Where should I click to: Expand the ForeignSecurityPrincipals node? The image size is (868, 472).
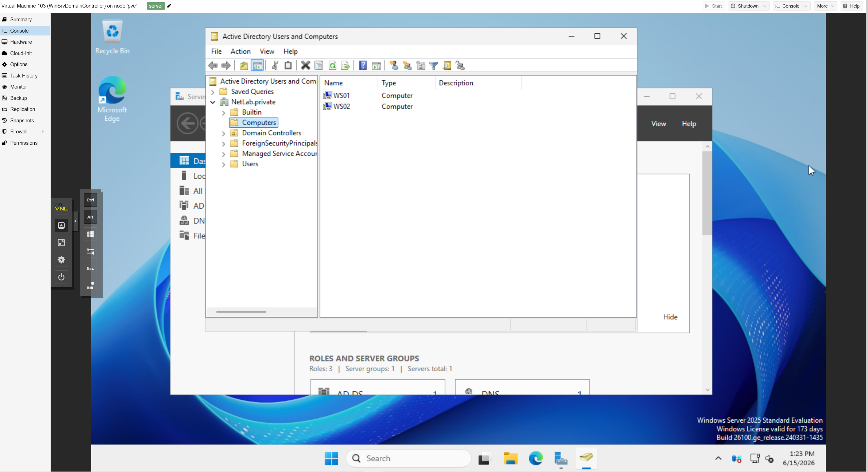point(223,144)
